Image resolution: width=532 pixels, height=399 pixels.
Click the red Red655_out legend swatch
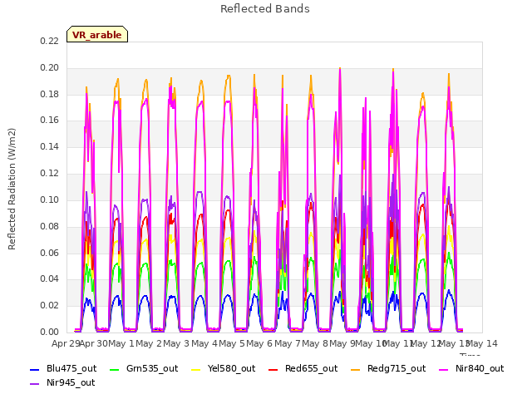point(273,369)
